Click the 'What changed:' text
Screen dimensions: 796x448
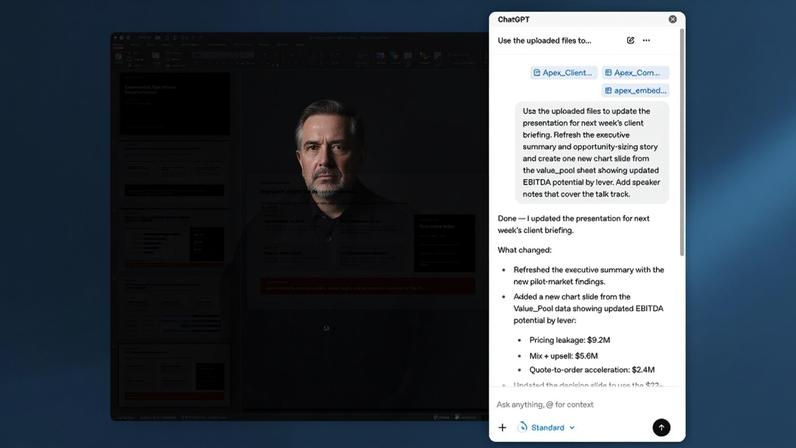(524, 250)
